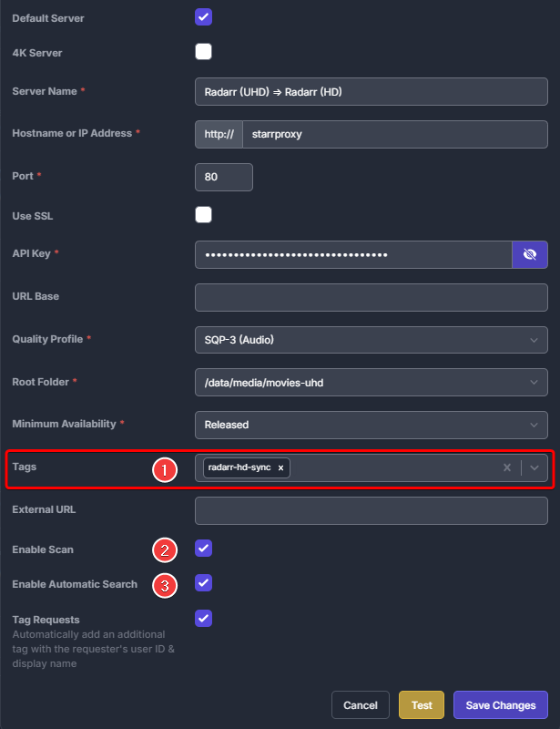Viewport: 560px width, 729px height.
Task: Open the Minimum Availability dropdown
Action: tap(535, 425)
